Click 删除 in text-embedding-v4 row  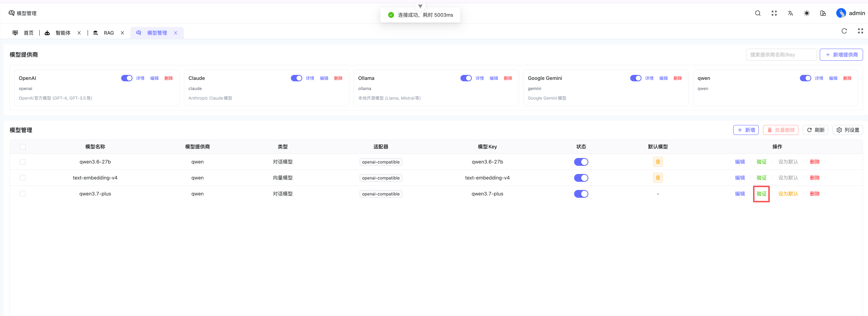click(815, 178)
